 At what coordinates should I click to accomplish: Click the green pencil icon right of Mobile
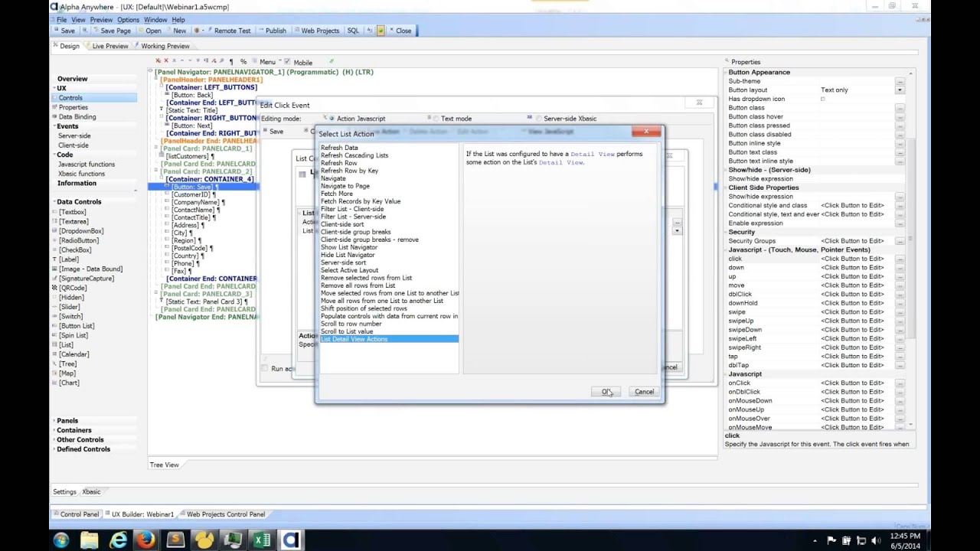332,61
